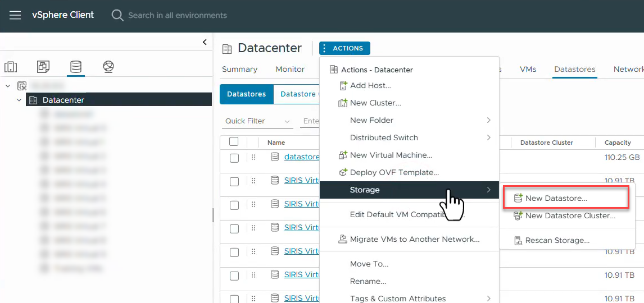The height and width of the screenshot is (303, 644).
Task: Click the New Virtual Machine icon
Action: 343,155
